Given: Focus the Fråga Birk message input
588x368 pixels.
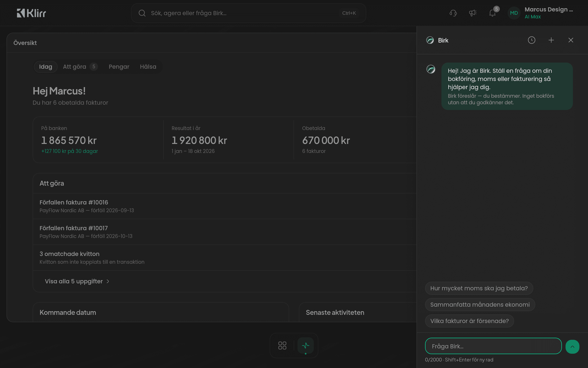Looking at the screenshot, I should (x=493, y=346).
